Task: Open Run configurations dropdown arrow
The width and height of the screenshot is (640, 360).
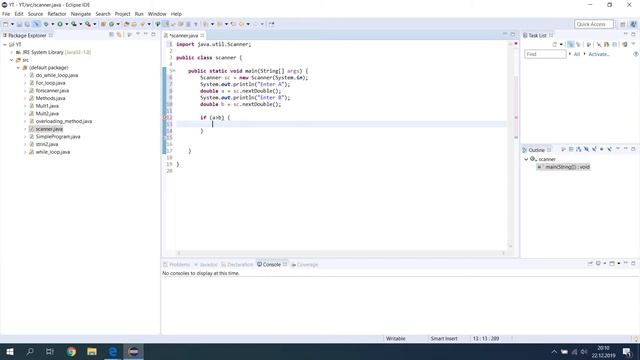Action: tap(67, 24)
